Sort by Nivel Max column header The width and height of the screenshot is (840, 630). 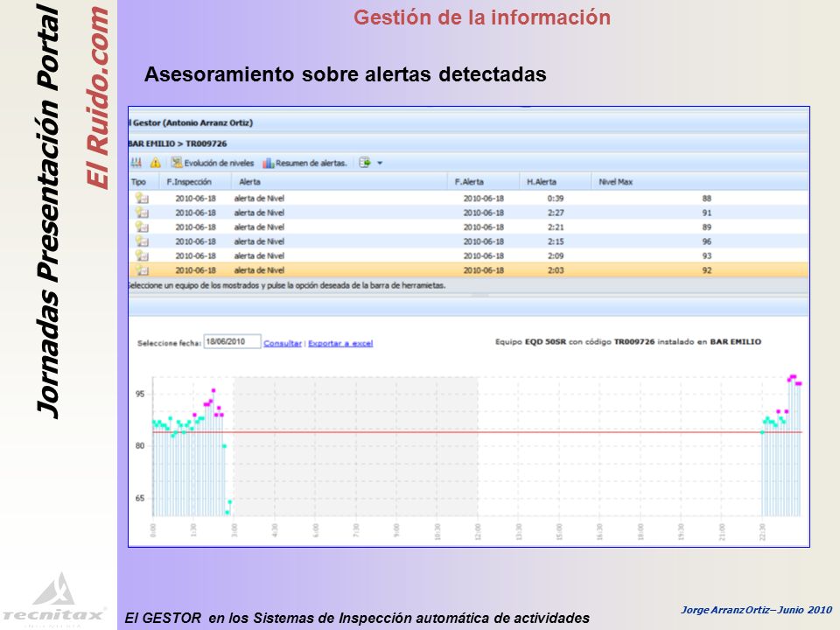coord(615,182)
